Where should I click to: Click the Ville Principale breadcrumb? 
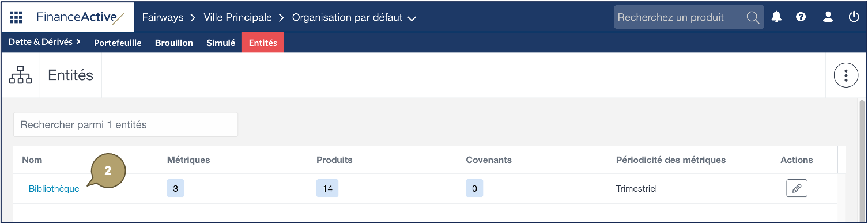click(x=237, y=17)
